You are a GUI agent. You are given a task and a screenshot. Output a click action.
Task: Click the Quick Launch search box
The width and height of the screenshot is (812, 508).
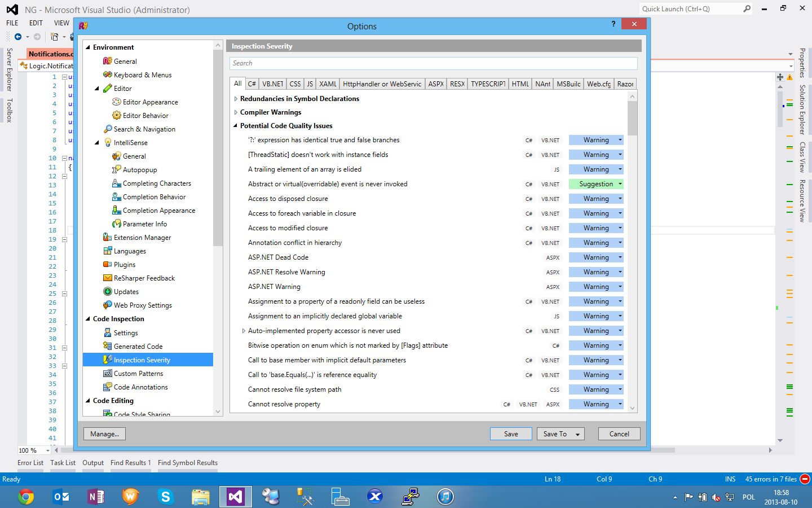tap(696, 9)
